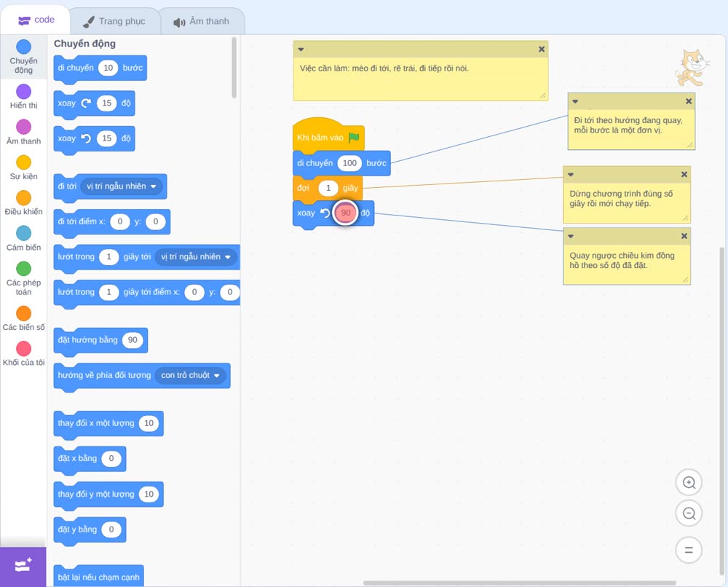Screen dimensions: 728x587
Task: Close the 'Quay ngược chiều' comment
Action: [x=684, y=236]
